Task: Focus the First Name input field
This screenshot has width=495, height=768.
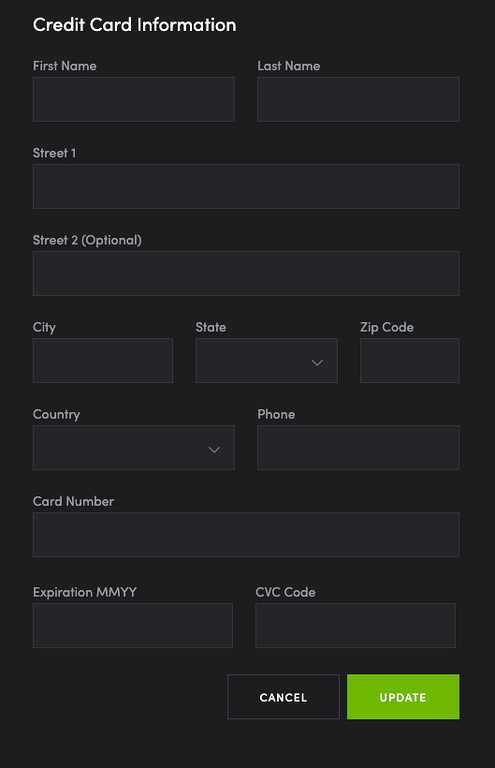Action: click(x=134, y=99)
